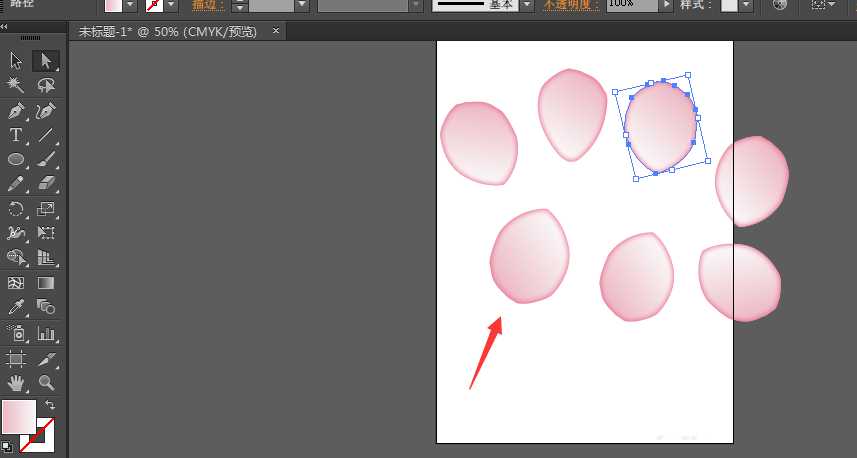Image resolution: width=857 pixels, height=458 pixels.
Task: Expand the opacity slider arrow
Action: (666, 5)
